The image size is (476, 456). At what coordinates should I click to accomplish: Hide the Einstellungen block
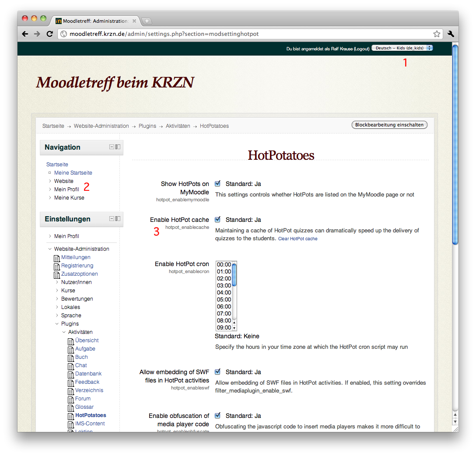112,218
